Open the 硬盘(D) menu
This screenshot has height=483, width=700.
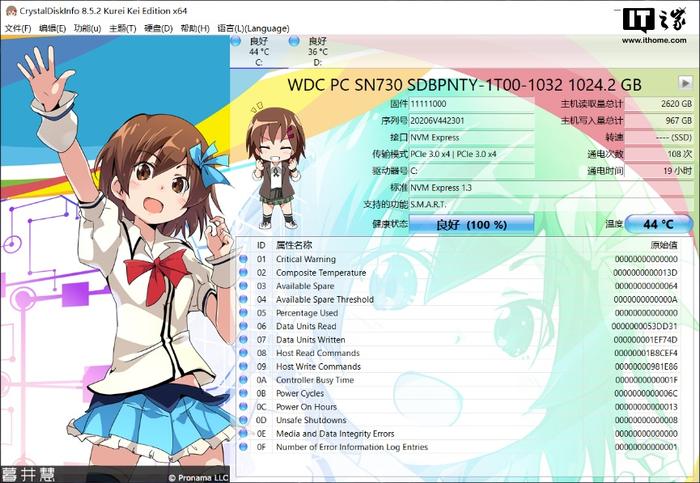tap(158, 29)
